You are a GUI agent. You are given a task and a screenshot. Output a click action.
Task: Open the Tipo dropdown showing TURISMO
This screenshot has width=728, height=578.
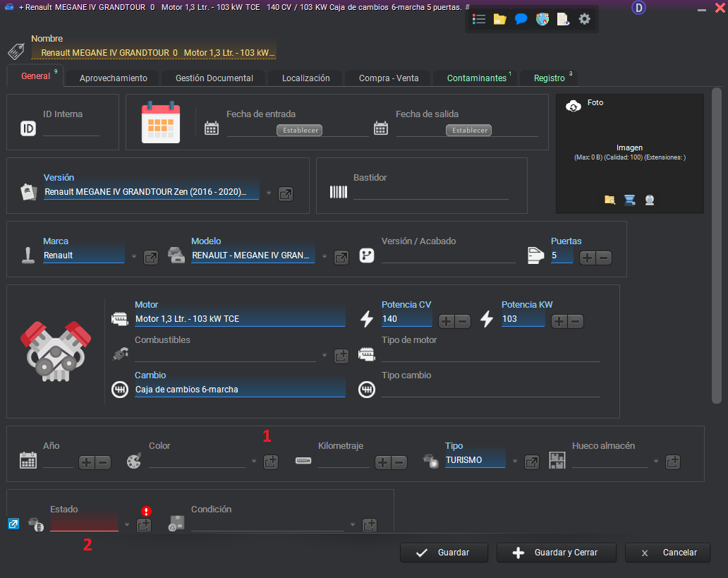point(515,462)
